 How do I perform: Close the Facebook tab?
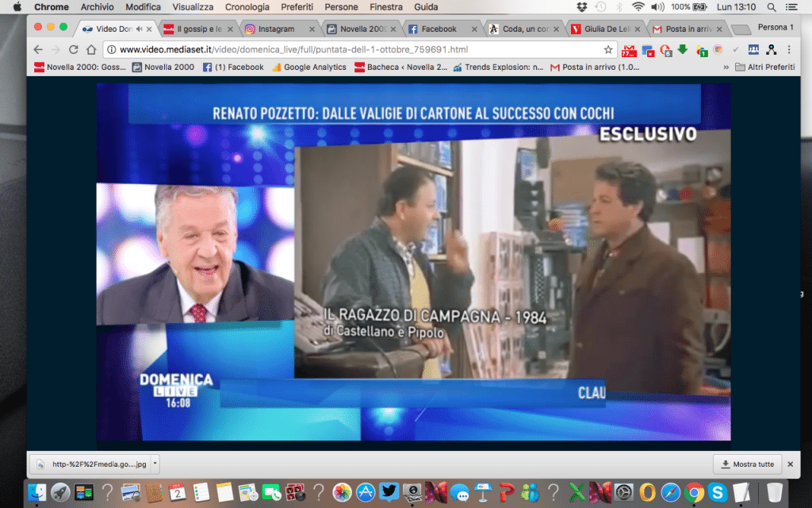(474, 29)
